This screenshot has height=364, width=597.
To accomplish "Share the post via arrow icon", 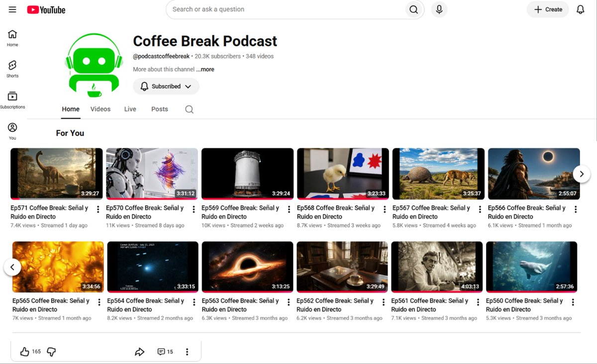I will point(139,352).
